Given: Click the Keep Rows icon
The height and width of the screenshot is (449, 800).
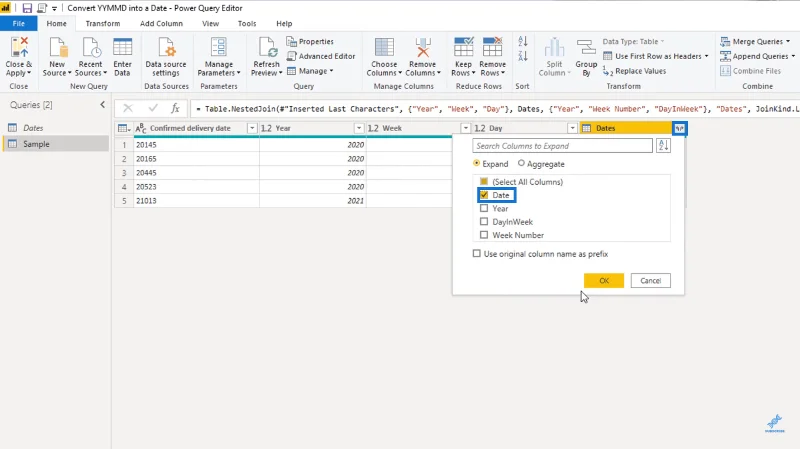Looking at the screenshot, I should point(463,47).
